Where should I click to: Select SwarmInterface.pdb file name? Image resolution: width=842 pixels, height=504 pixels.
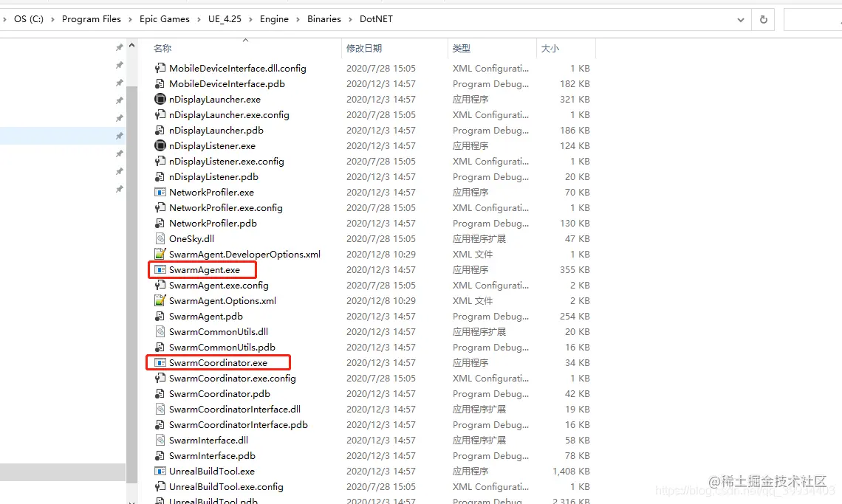coord(212,456)
